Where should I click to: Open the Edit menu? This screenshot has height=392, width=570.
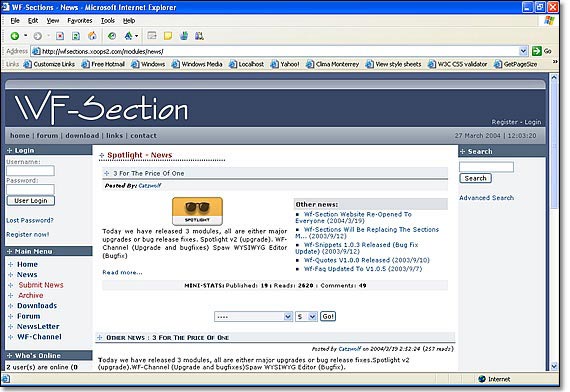[33, 21]
